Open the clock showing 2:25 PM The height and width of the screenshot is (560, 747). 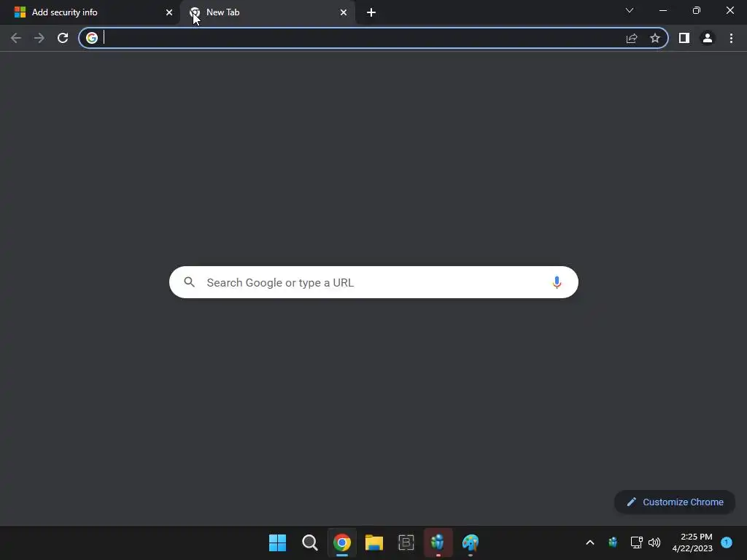692,542
